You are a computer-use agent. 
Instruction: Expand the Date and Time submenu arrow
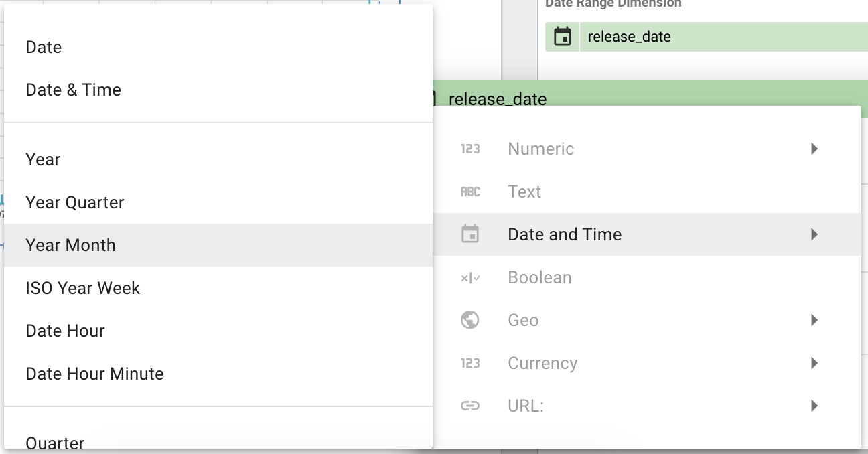coord(814,234)
